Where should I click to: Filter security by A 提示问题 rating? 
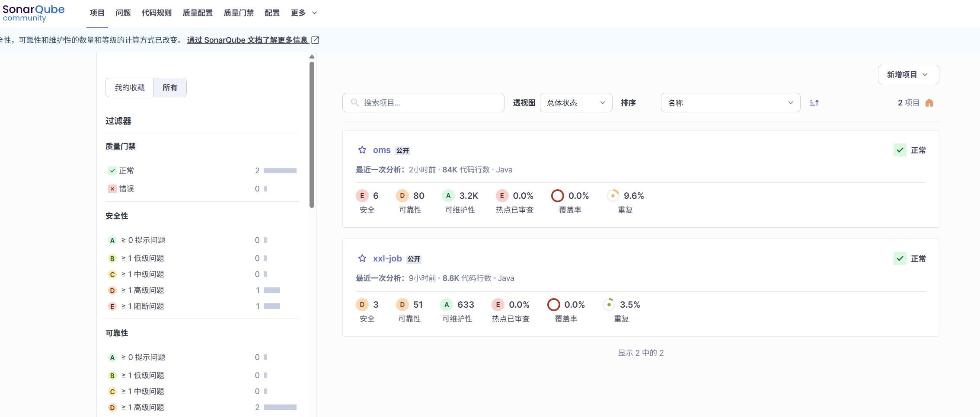click(x=202, y=240)
